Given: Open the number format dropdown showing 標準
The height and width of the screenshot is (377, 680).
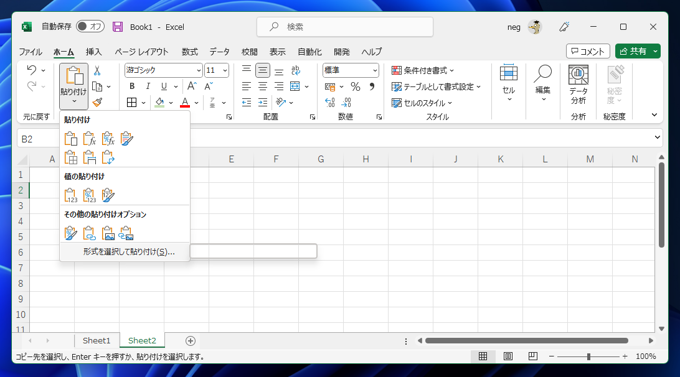Looking at the screenshot, I should pyautogui.click(x=374, y=70).
